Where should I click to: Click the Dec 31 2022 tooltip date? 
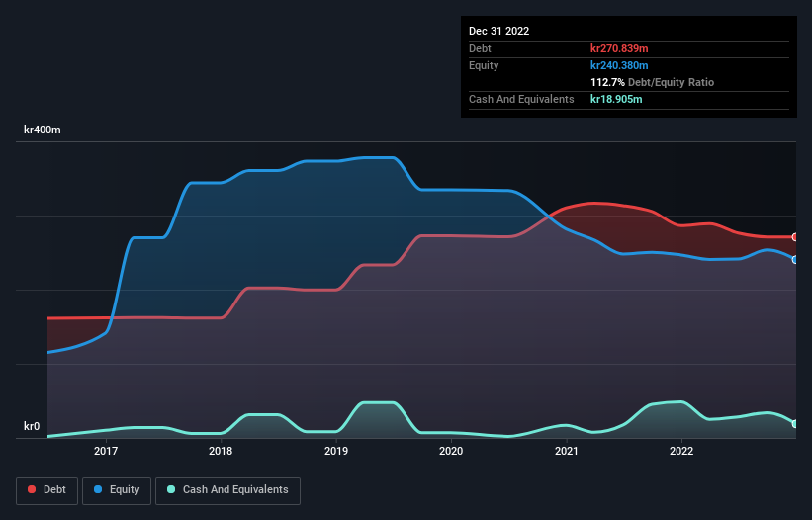coord(498,31)
